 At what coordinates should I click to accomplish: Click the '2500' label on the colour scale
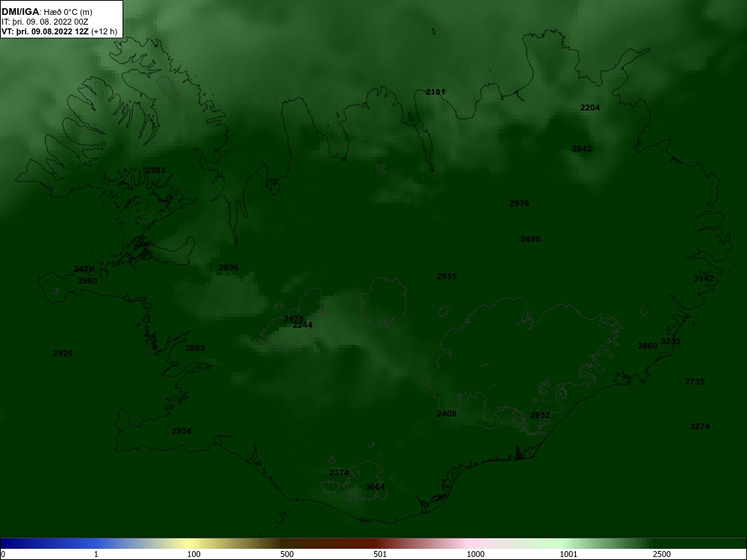[662, 554]
